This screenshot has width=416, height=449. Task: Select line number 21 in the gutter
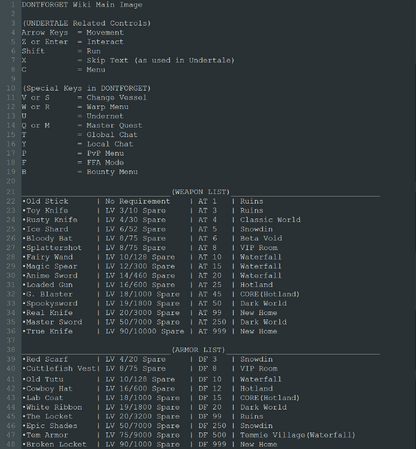pos(11,192)
